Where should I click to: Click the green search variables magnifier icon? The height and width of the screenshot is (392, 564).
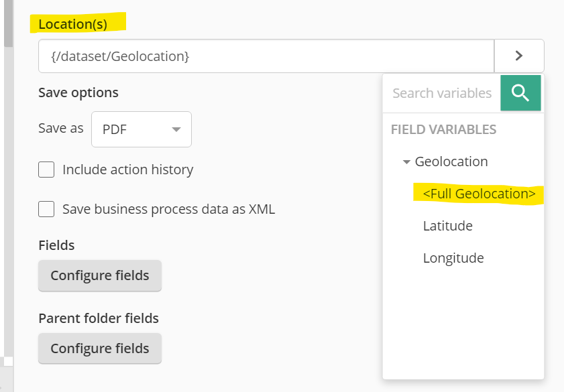520,93
